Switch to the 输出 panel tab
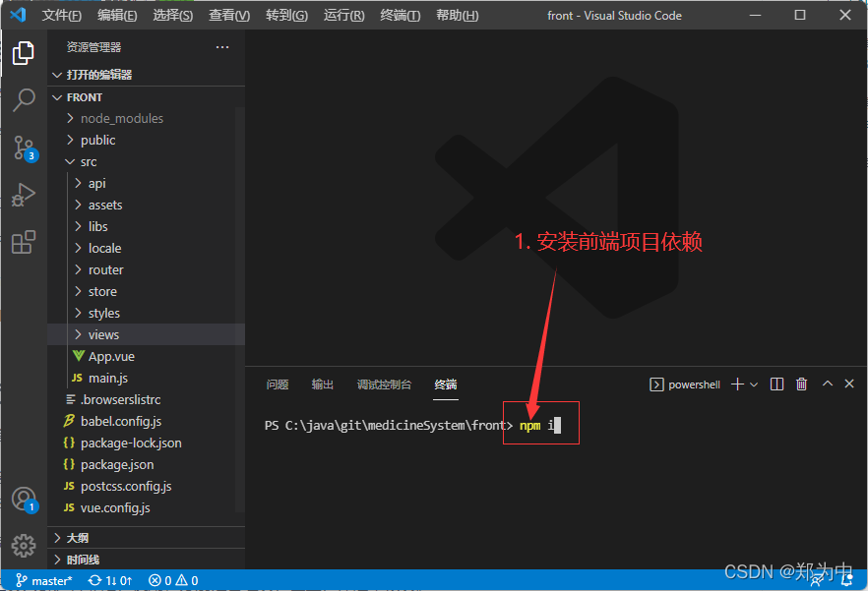868x591 pixels. pos(323,384)
